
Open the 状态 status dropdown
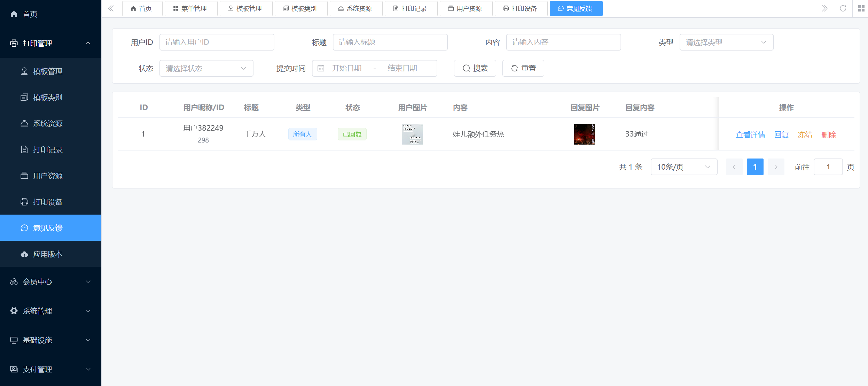pyautogui.click(x=206, y=68)
